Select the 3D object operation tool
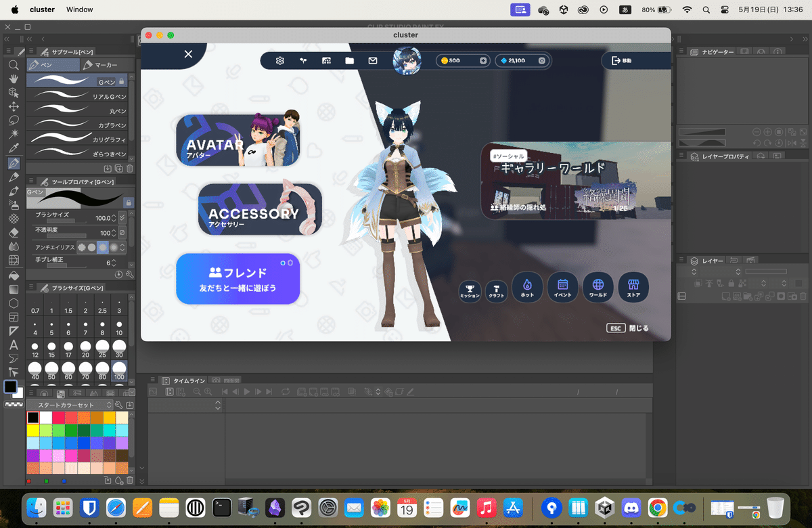Screen dimensions: 812x528 pyautogui.click(x=13, y=93)
